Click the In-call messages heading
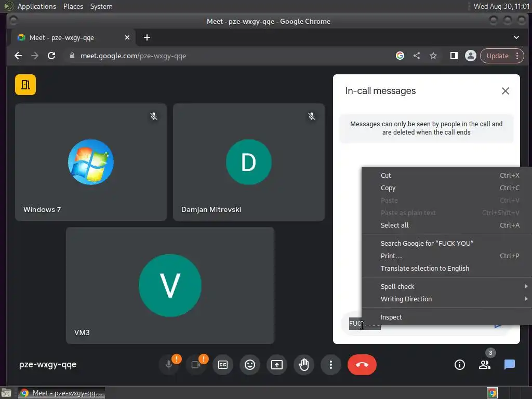The image size is (532, 399). pyautogui.click(x=380, y=91)
